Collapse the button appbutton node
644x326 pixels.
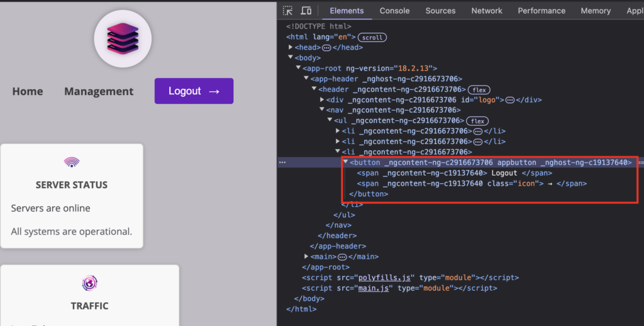pyautogui.click(x=345, y=162)
